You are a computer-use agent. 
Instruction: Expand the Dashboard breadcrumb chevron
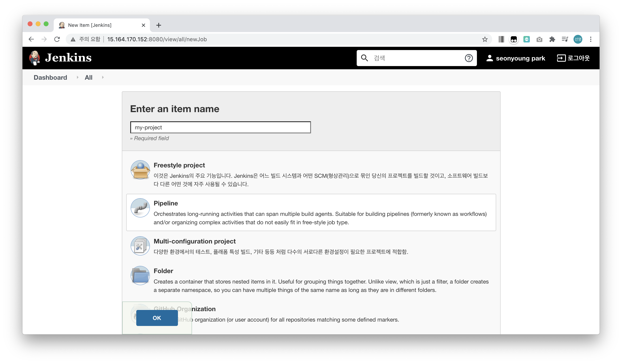[78, 77]
